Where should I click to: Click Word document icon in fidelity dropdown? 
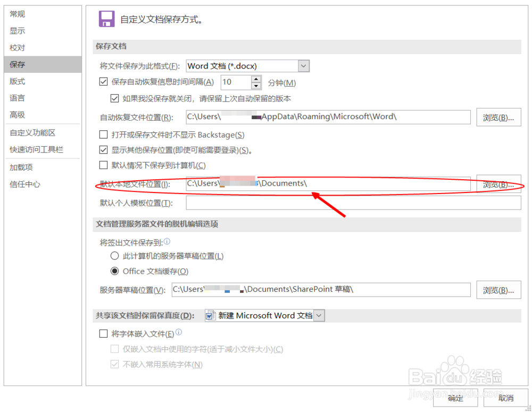point(210,316)
